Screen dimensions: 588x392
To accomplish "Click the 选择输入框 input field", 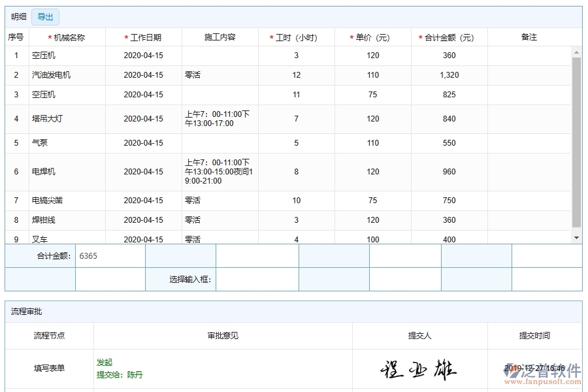I will pos(257,279).
